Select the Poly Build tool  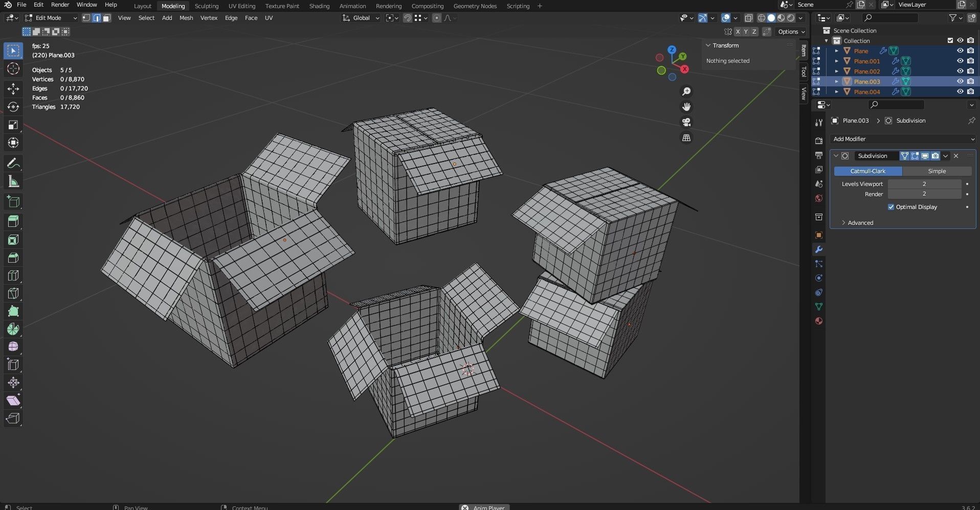point(13,311)
